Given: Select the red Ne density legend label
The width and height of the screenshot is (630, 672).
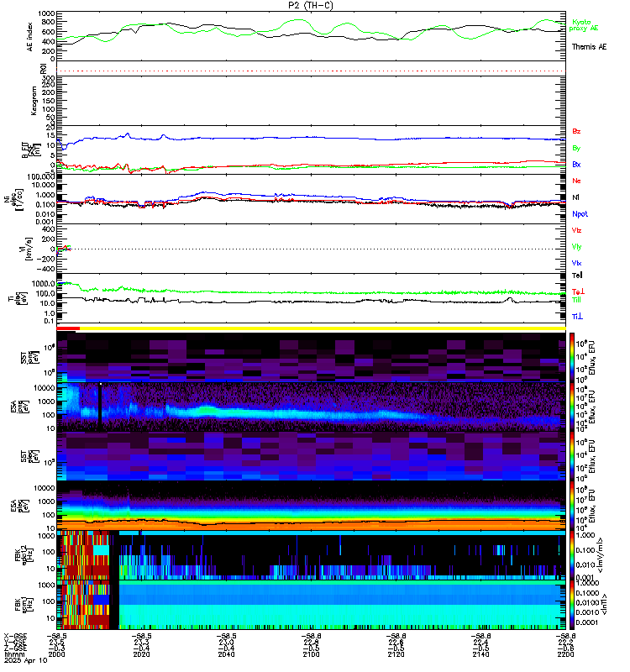Looking at the screenshot, I should click(576, 181).
